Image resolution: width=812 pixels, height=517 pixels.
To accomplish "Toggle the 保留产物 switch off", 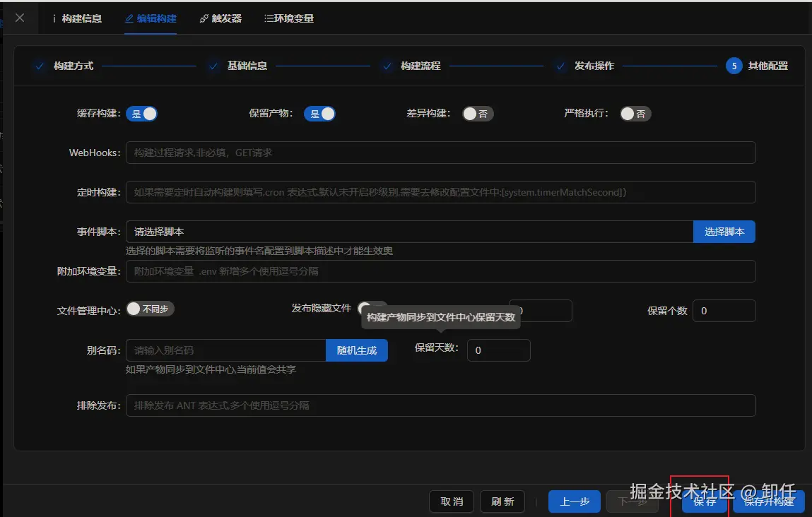I will tap(319, 114).
